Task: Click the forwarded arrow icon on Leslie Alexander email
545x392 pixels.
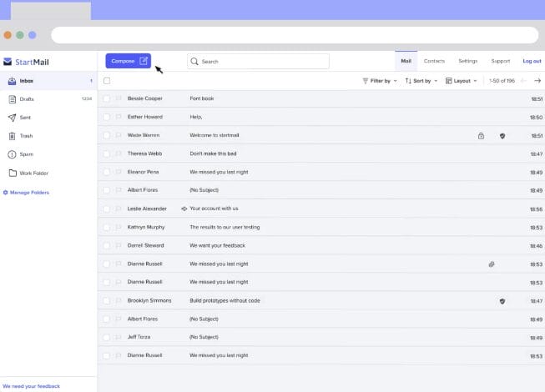Action: (x=184, y=209)
